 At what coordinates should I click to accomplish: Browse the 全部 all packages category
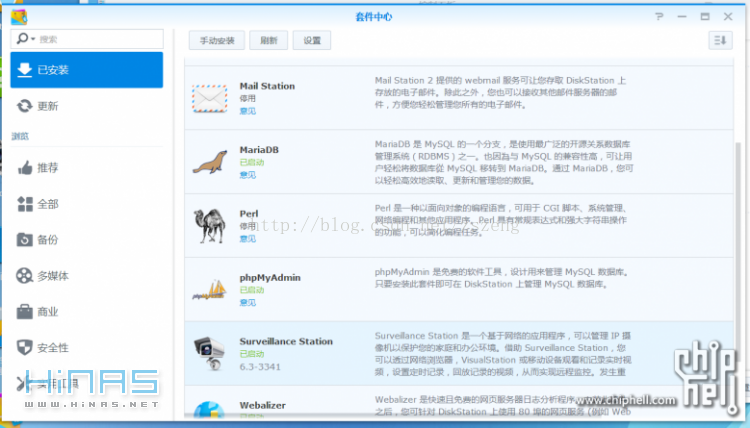87,204
